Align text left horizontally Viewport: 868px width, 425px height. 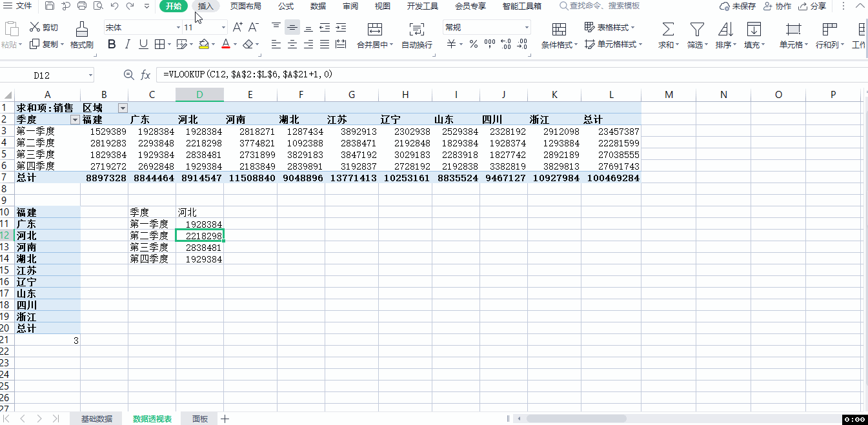click(276, 44)
